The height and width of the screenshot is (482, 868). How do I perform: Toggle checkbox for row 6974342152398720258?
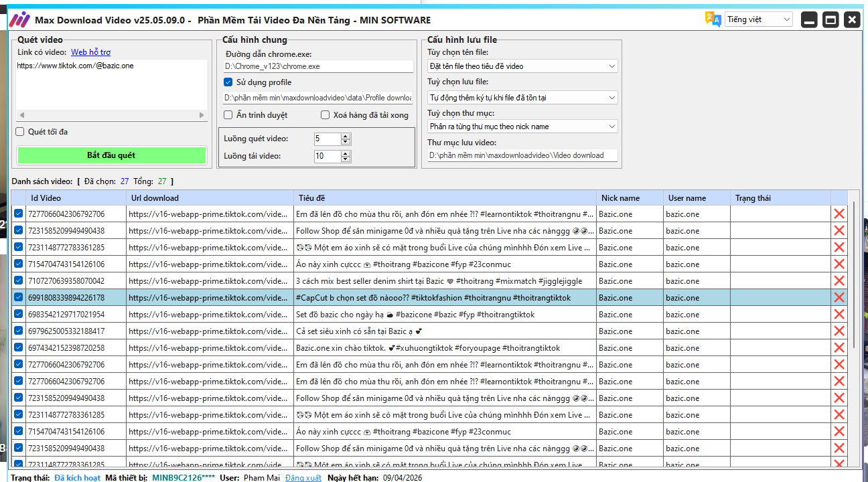(19, 348)
